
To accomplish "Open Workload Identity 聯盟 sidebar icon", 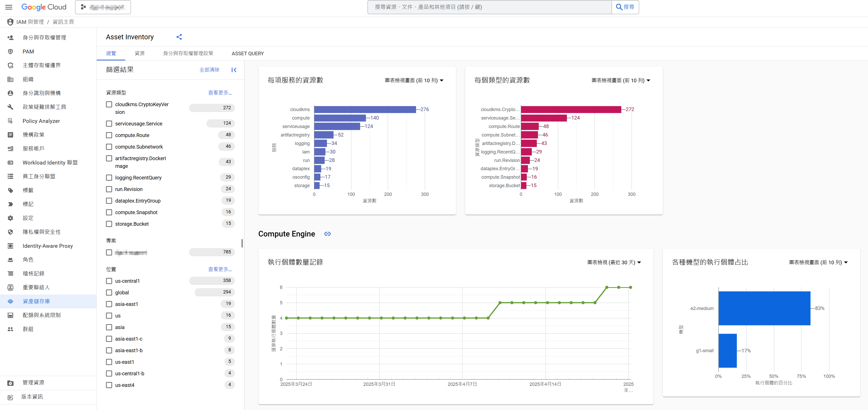I will [11, 162].
